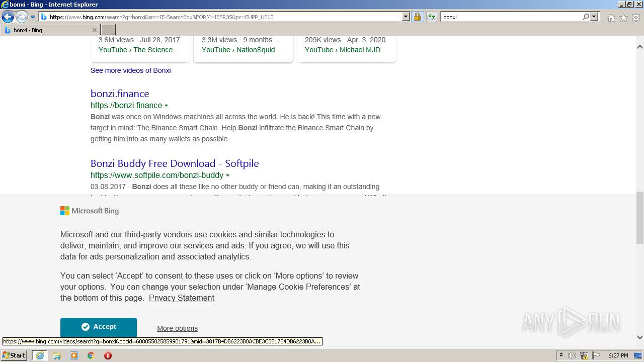Open Favorites star icon
This screenshot has width=644, height=362.
pos(623,18)
